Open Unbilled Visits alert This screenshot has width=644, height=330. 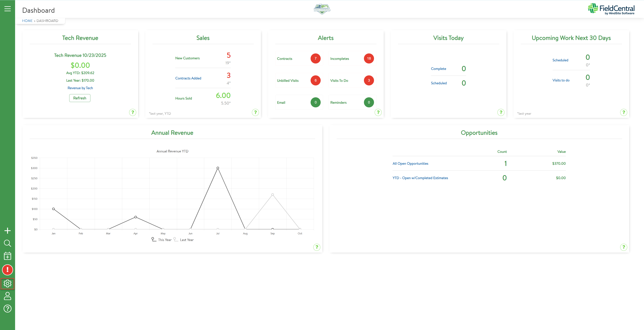[288, 80]
